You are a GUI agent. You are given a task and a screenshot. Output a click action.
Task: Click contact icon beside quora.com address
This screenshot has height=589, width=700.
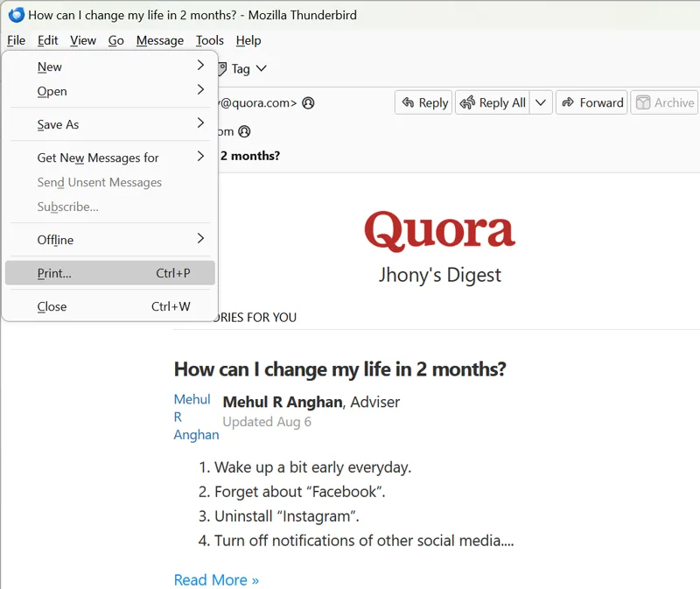pos(309,103)
